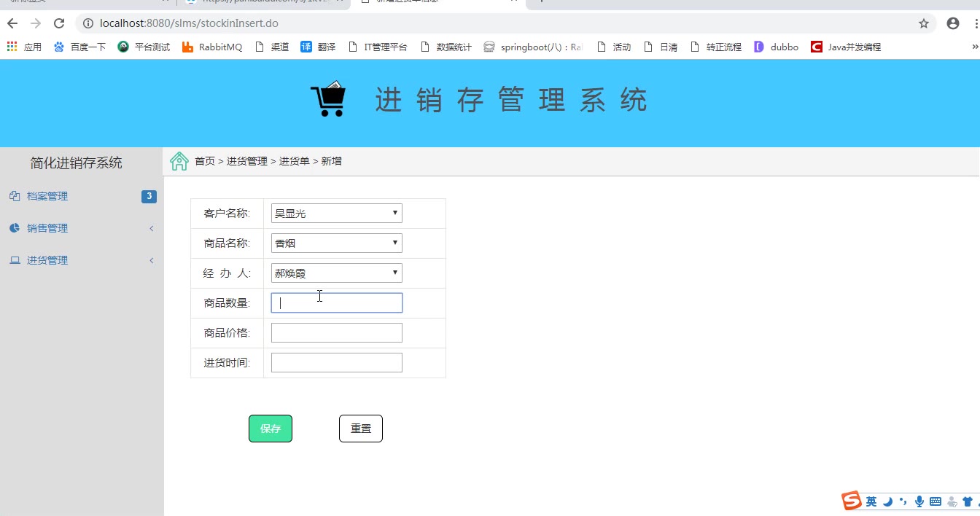This screenshot has height=516, width=980.
Task: Open the 活动 bookmark
Action: click(x=613, y=47)
